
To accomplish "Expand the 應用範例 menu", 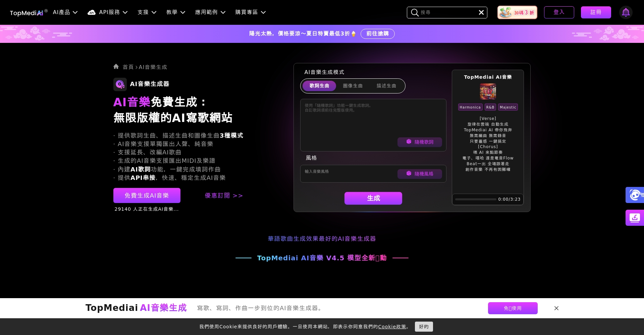I will [210, 12].
